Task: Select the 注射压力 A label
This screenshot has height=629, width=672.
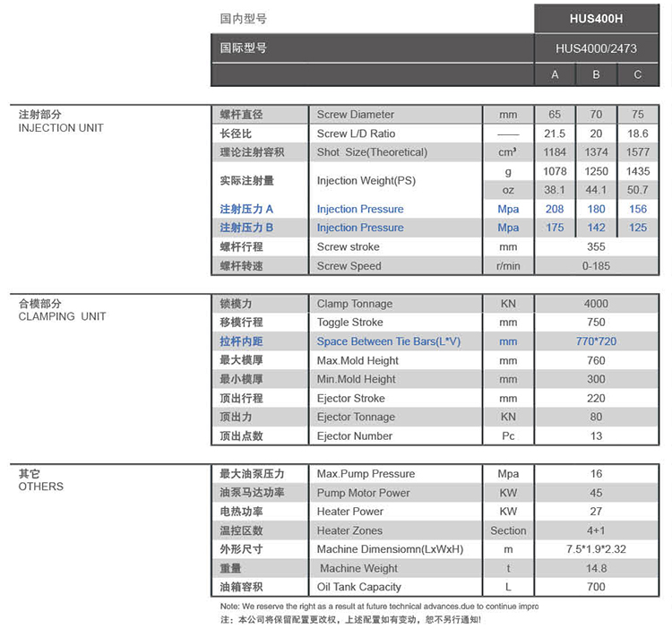Action: pos(246,209)
